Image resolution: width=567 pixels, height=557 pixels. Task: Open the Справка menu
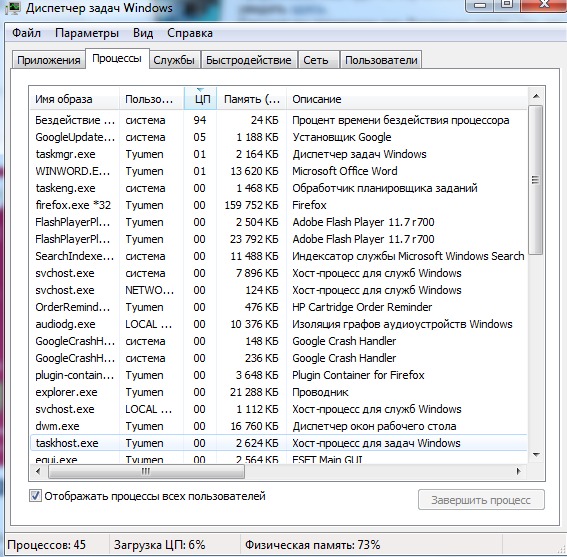coord(190,33)
